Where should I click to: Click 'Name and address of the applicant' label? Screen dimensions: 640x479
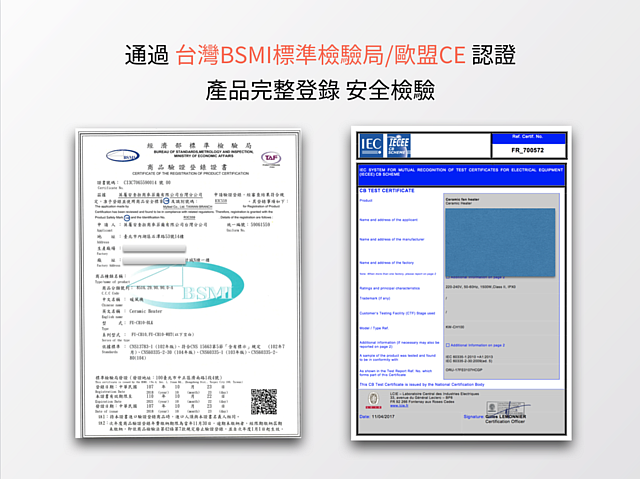[x=388, y=220]
